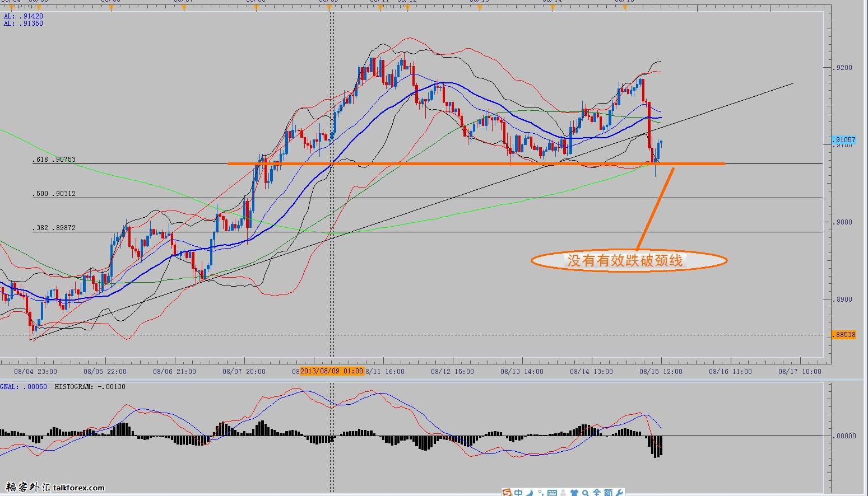
Task: Open the skin (shirt) icon
Action: pos(574,493)
